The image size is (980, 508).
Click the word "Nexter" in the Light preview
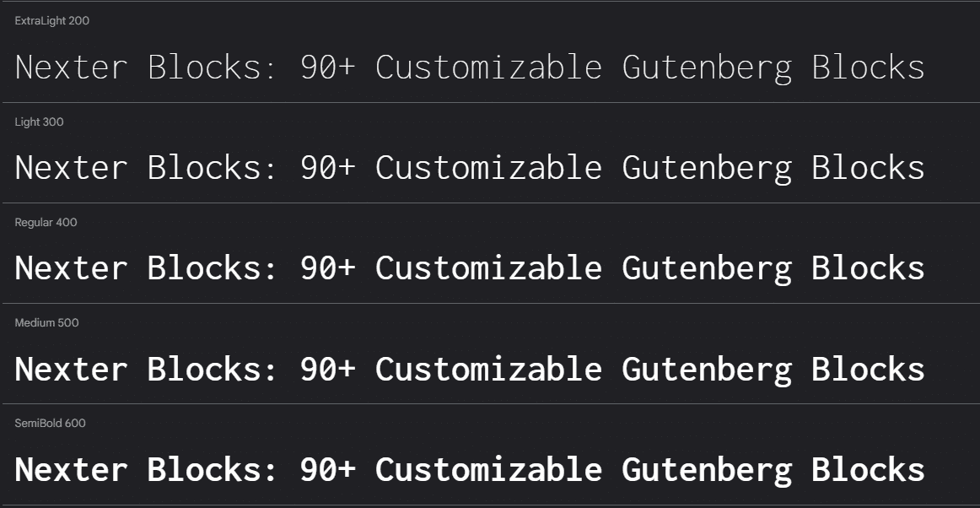click(x=71, y=168)
